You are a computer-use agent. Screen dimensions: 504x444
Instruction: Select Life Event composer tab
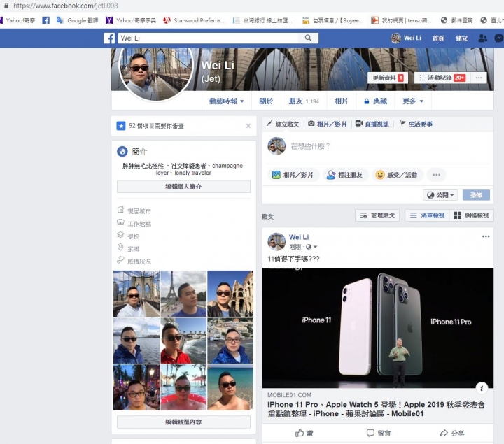pos(416,124)
